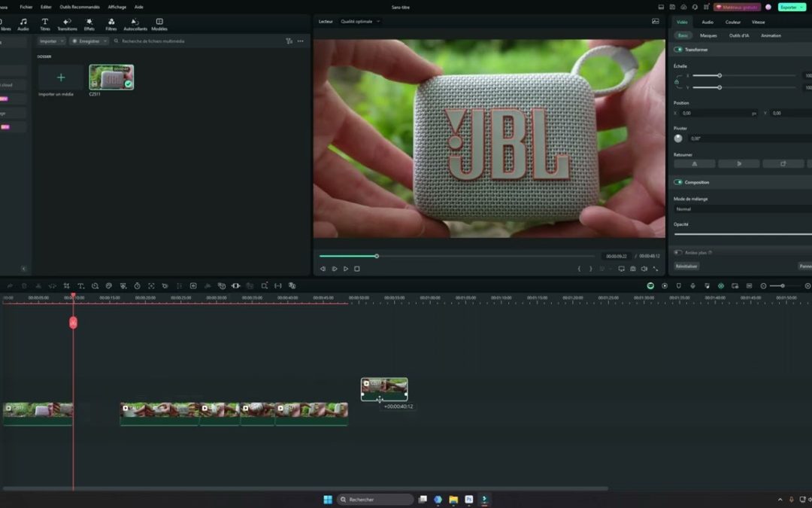The height and width of the screenshot is (508, 812).
Task: Click the color palette icon in timeline toolbar
Action: [109, 286]
